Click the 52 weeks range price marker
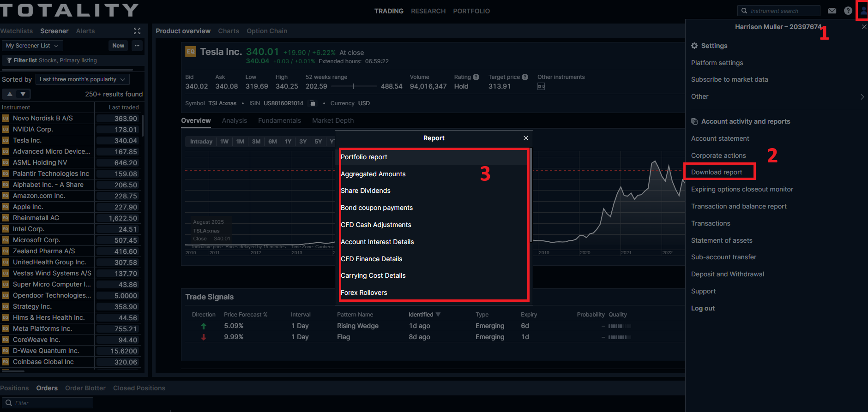 [x=353, y=86]
